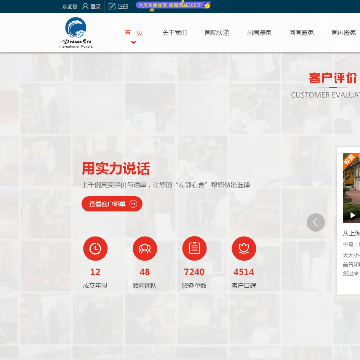The width and height of the screenshot is (360, 360).
Task: Click the CUSTOMER EVALUATION subtitle text
Action: [x=325, y=95]
